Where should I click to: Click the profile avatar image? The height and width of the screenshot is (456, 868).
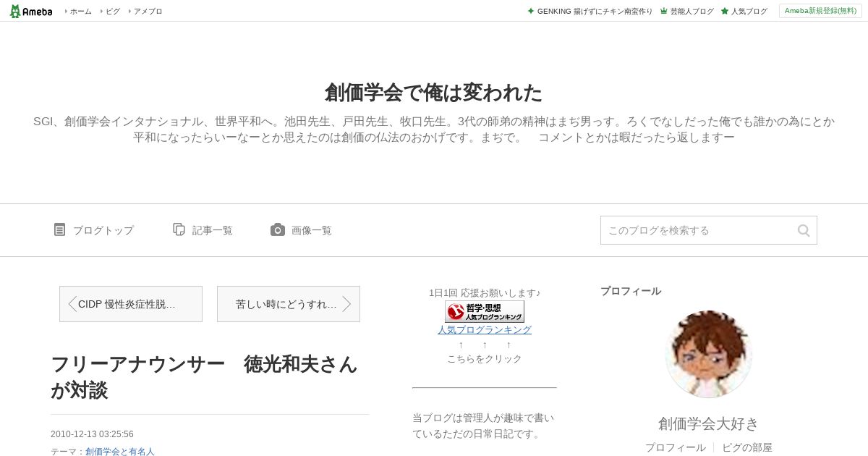(709, 354)
